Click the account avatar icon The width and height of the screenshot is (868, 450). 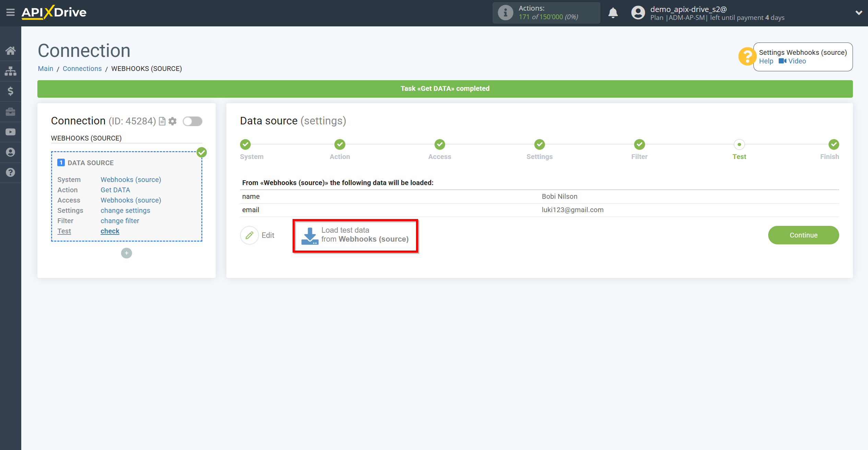click(638, 13)
